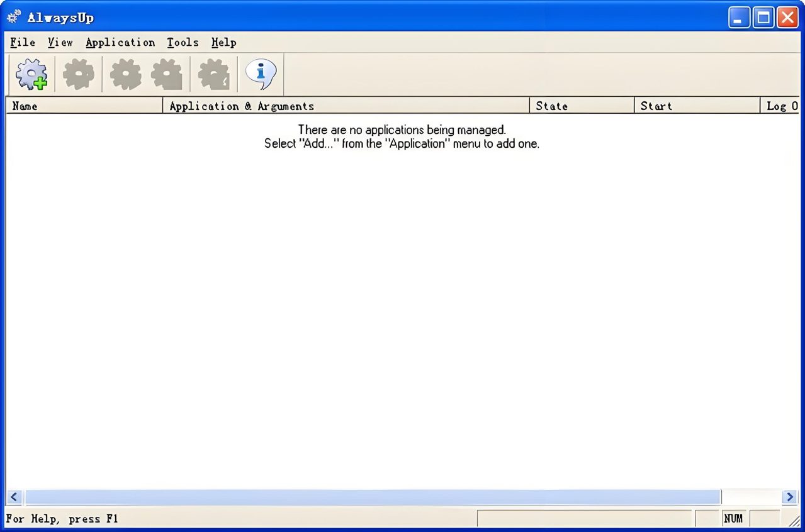805x532 pixels.
Task: Sort by the Name column header
Action: (84, 106)
